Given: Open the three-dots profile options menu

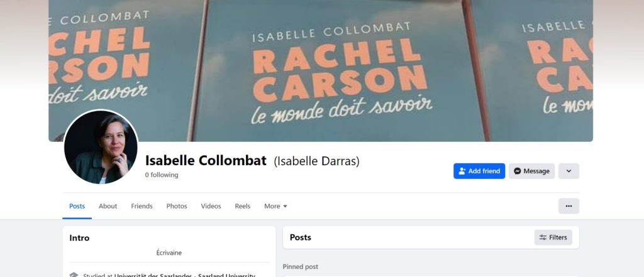Looking at the screenshot, I should tap(569, 206).
